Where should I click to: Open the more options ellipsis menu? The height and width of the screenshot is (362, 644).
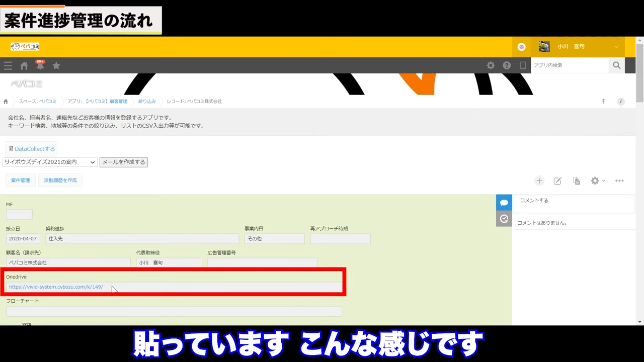pyautogui.click(x=619, y=181)
